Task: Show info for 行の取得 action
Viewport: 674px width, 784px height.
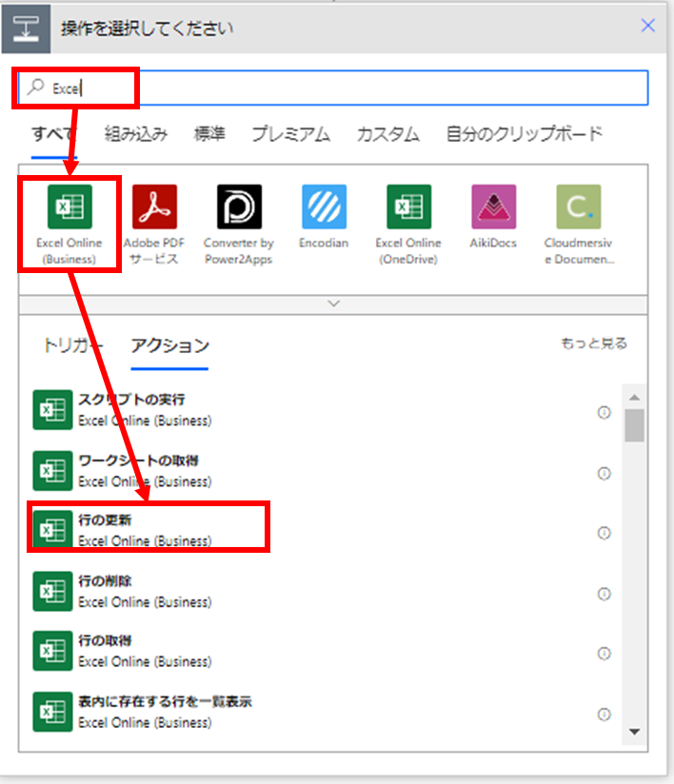Action: tap(604, 653)
